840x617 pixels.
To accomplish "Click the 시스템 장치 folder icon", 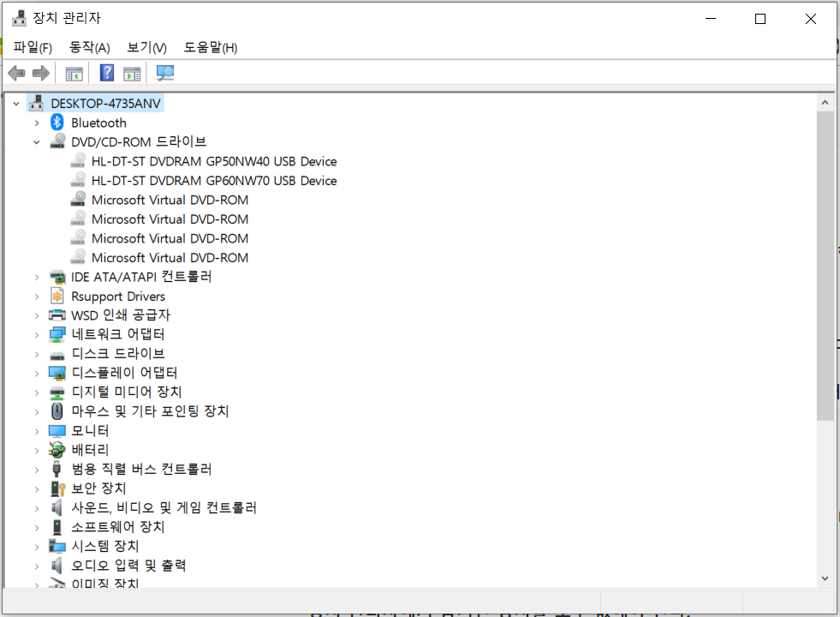I will click(x=57, y=546).
